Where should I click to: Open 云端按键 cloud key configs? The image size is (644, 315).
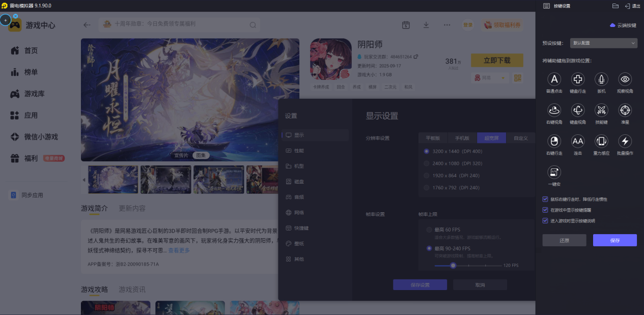click(623, 25)
